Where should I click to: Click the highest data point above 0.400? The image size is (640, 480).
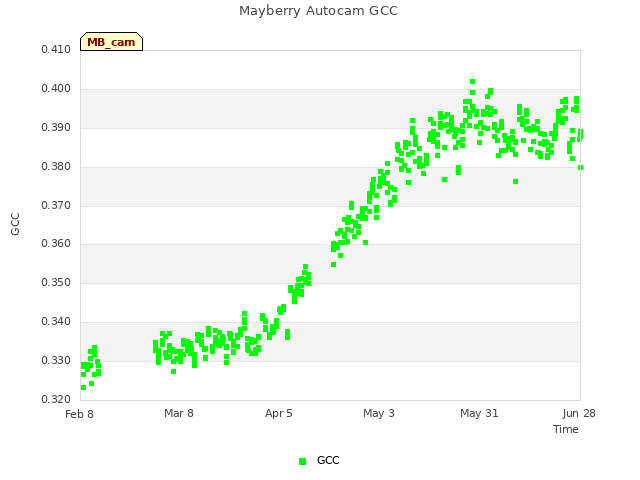[x=473, y=82]
